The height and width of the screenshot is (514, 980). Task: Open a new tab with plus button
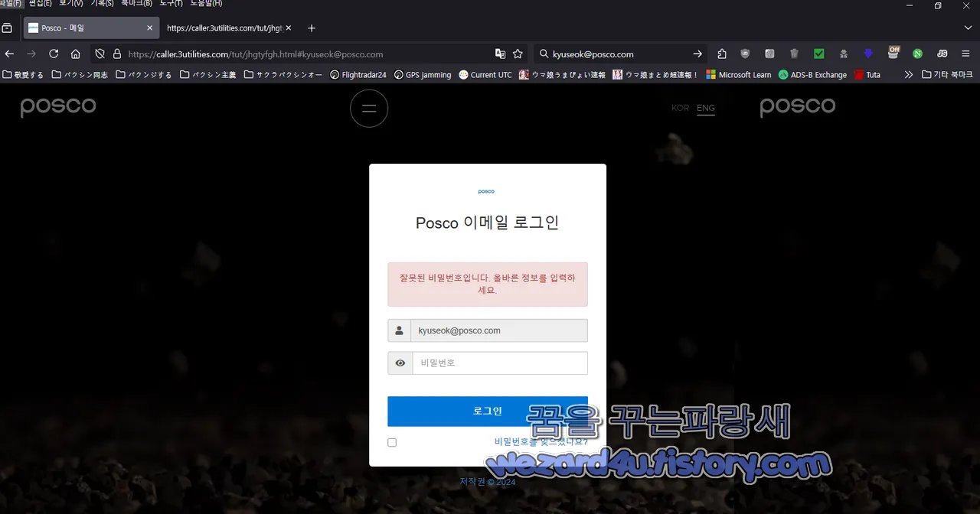point(311,28)
